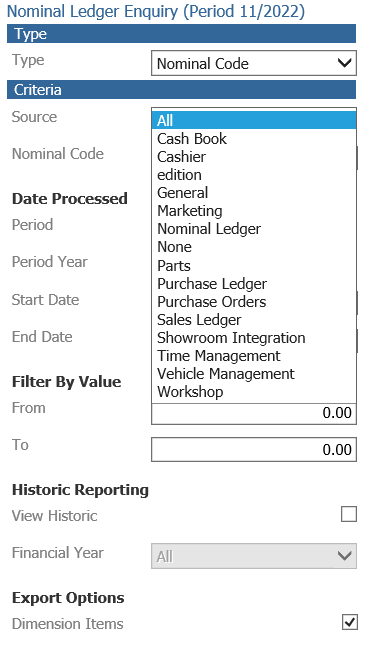Select All in the Source list

coord(254,121)
